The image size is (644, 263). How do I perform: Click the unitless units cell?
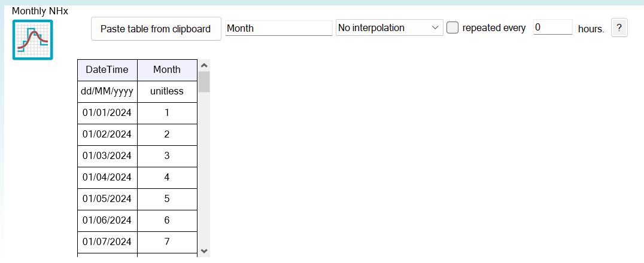click(167, 91)
